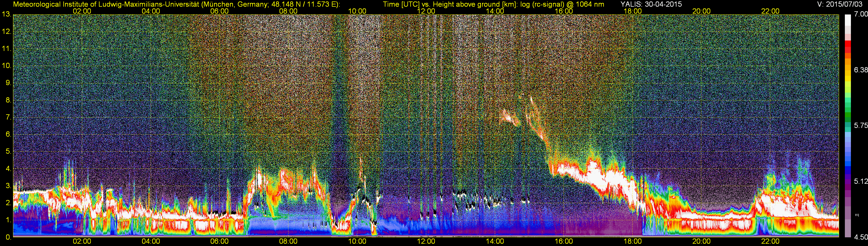Click the 8. km height axis label
Screen dimensions: 868x246
[x=8, y=100]
